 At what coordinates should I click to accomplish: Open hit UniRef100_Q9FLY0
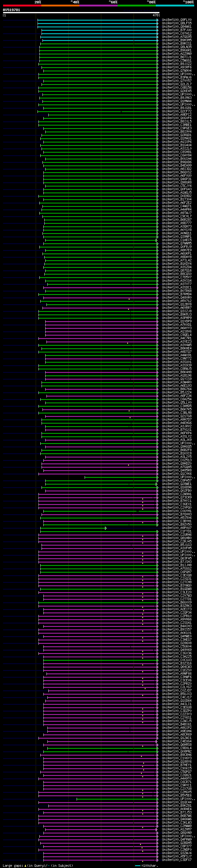(177, 20)
